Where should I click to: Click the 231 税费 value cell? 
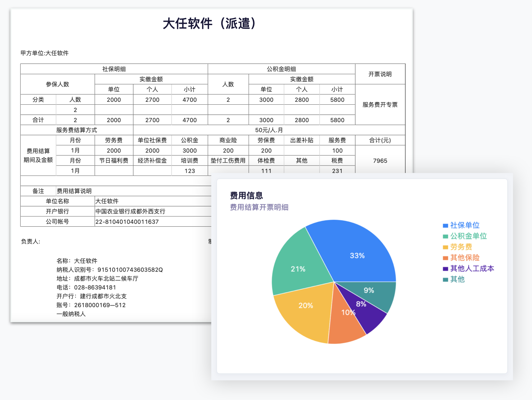pos(337,170)
